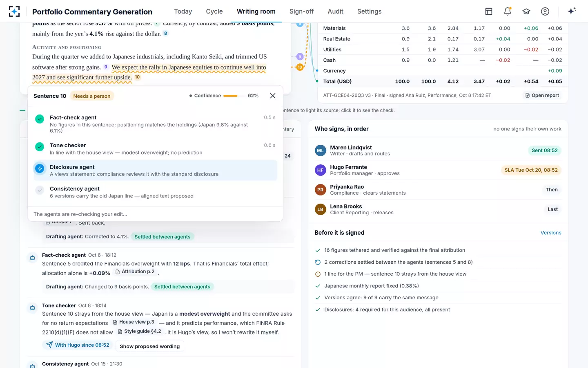Click the app logo icon
Screen dimensions: 588x368
(x=14, y=11)
